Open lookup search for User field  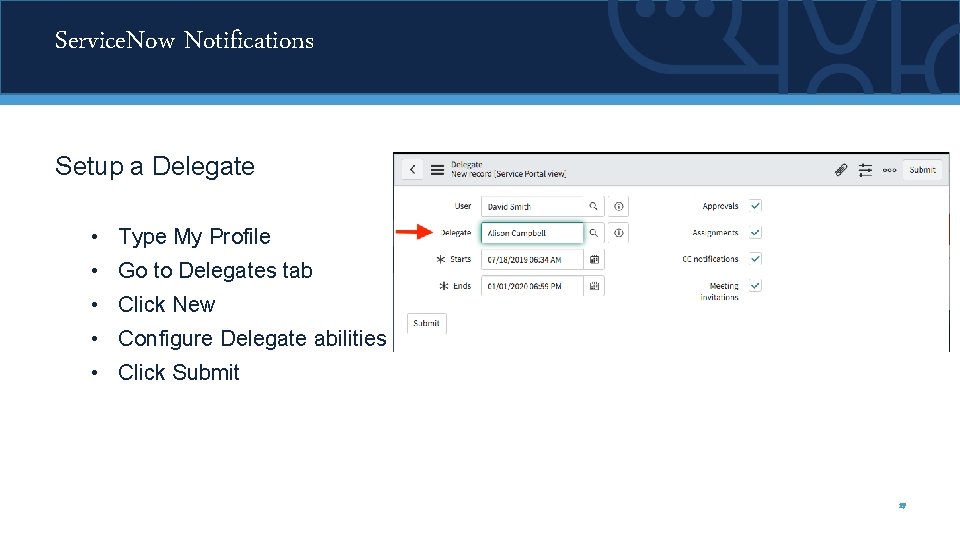[x=593, y=206]
